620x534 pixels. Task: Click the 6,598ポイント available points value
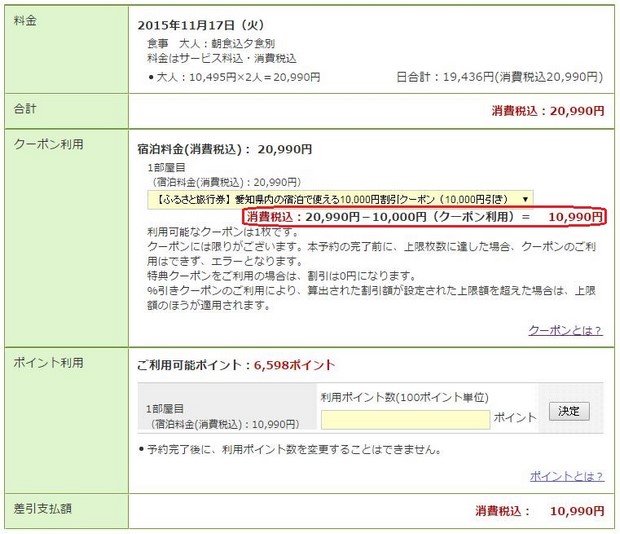pos(294,365)
